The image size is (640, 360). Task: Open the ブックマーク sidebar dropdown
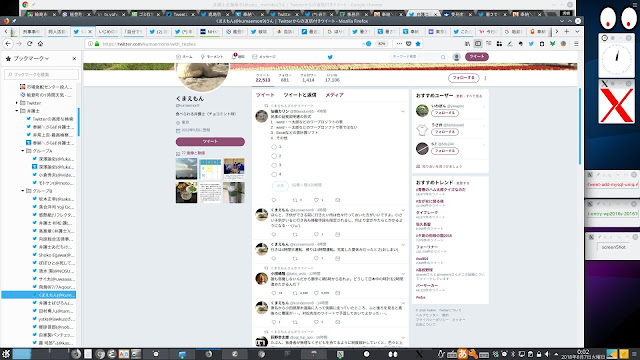[x=31, y=59]
